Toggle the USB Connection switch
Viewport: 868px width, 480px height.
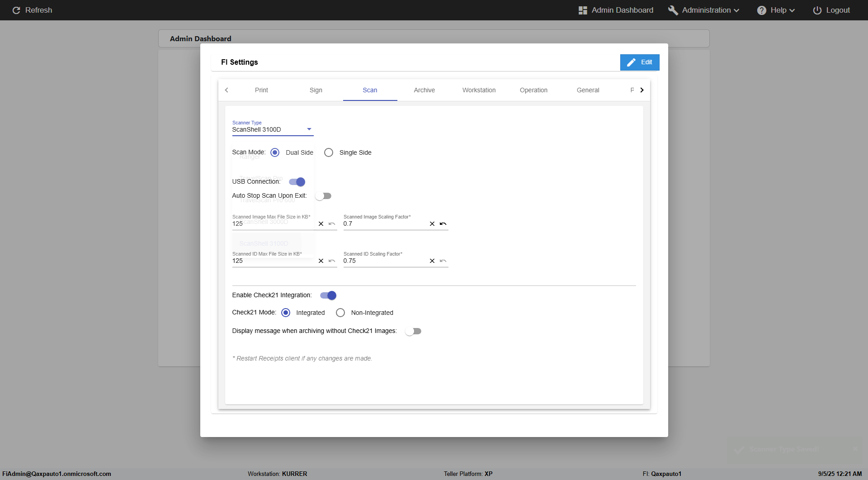click(x=297, y=182)
